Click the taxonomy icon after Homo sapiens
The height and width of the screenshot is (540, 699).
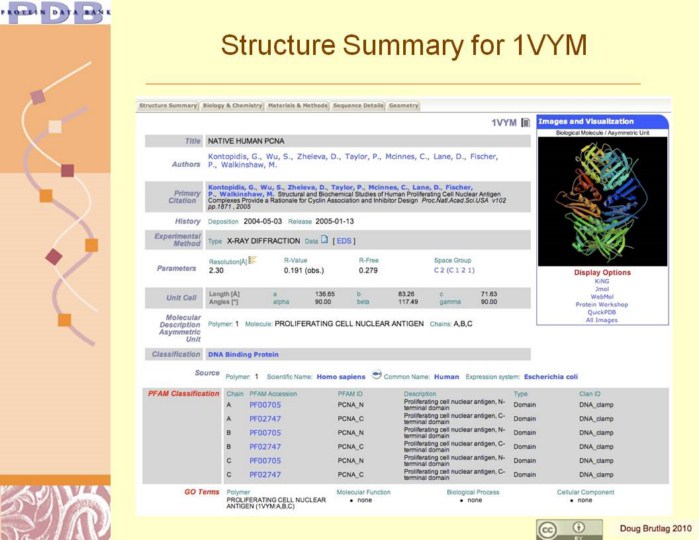tap(377, 375)
